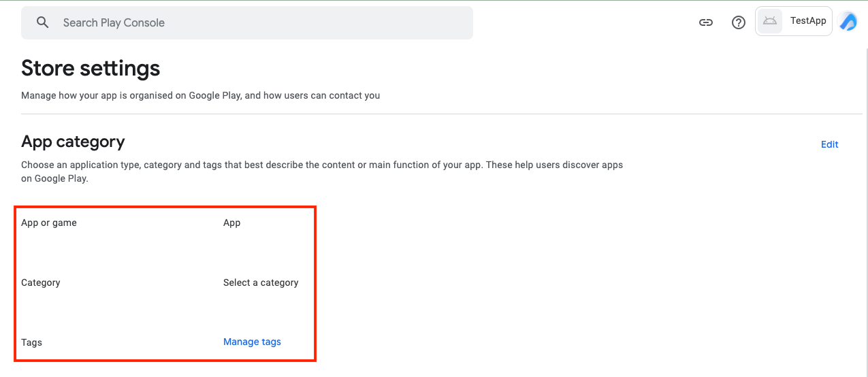Open the blue account avatar

(x=848, y=21)
